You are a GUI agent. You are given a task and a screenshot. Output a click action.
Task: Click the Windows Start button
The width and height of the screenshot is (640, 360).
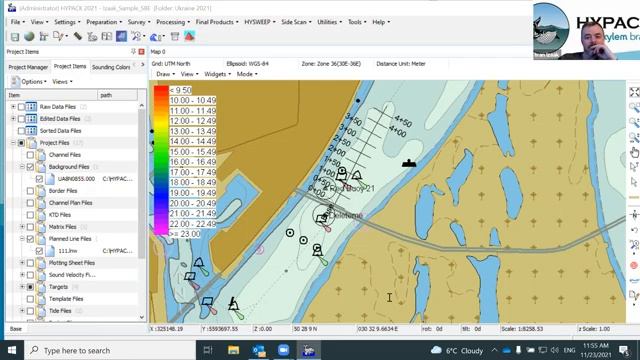11,350
